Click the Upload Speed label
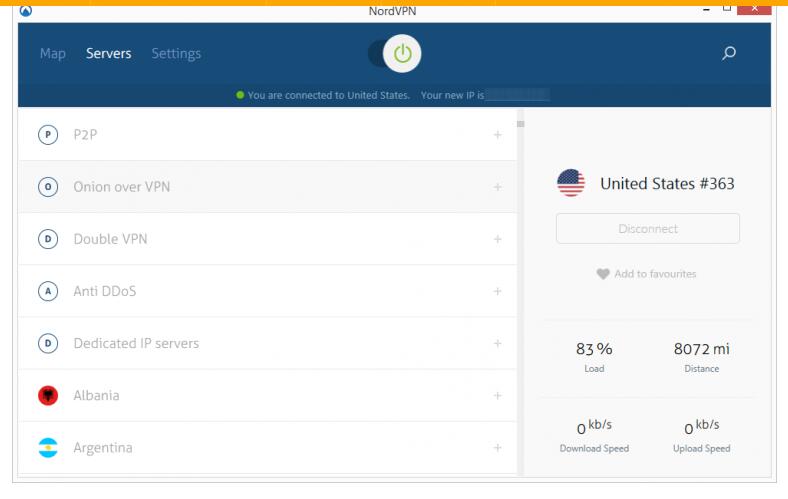 [x=702, y=448]
